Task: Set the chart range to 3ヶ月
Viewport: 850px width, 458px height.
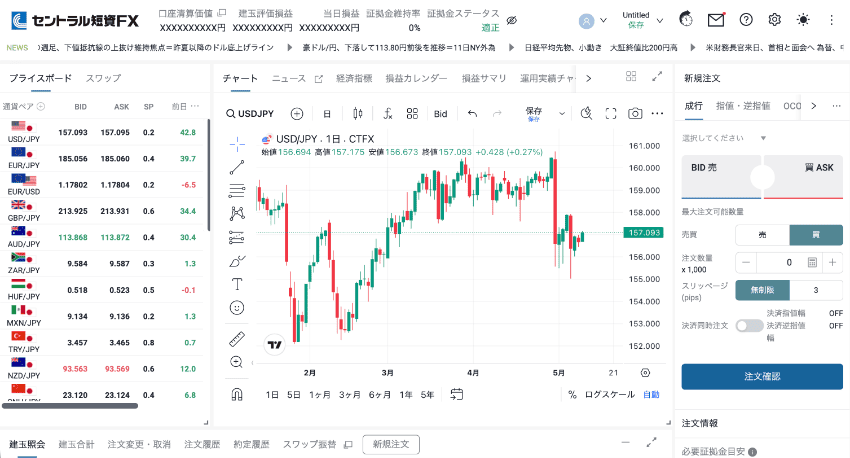Action: click(350, 395)
